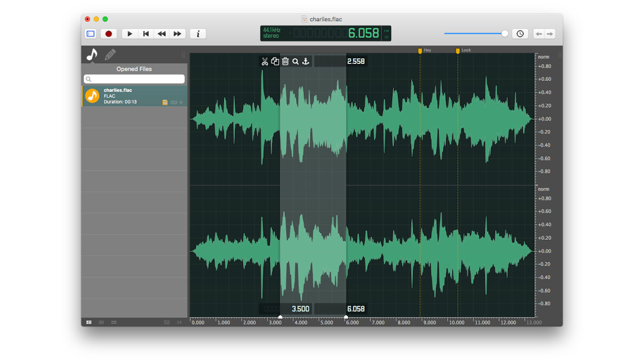Click the charlies.flac window title
This screenshot has height=362, width=644.
coord(326,19)
